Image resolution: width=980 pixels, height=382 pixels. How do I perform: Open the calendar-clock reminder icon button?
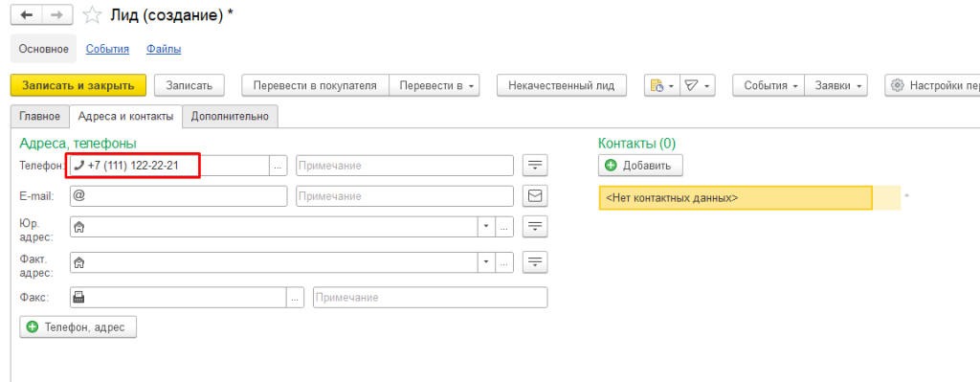(x=661, y=85)
